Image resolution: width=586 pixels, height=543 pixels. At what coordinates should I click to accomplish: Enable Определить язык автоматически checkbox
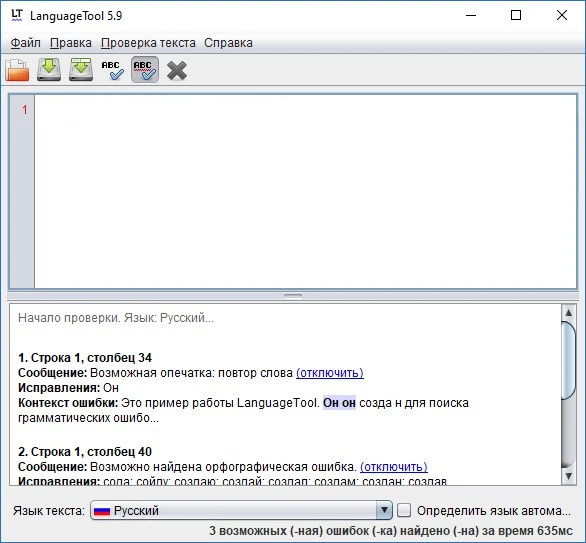pos(404,510)
